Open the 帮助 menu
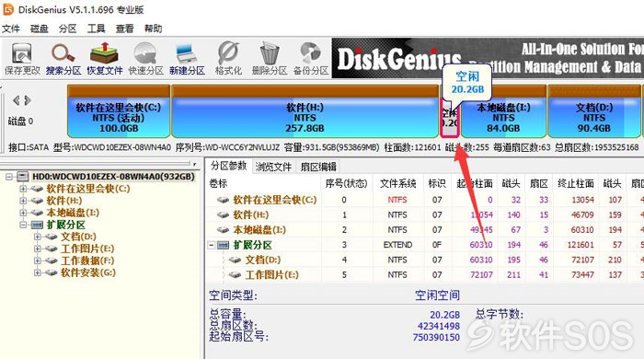 coord(154,29)
